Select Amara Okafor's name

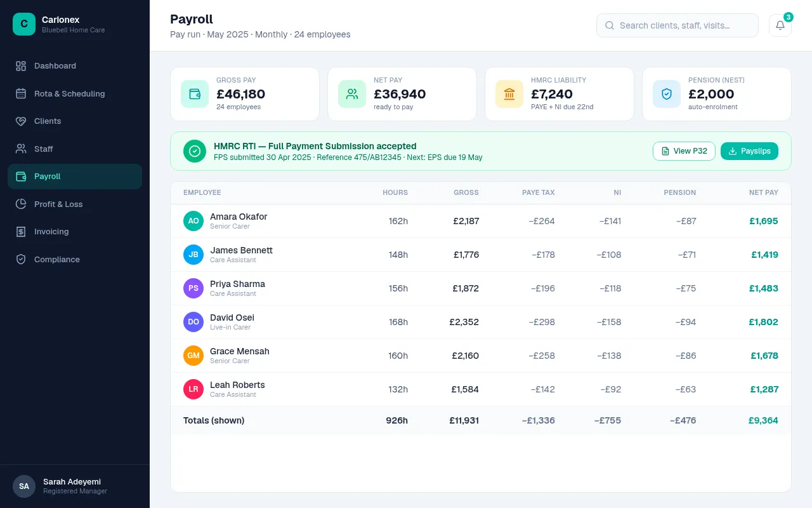[239, 217]
